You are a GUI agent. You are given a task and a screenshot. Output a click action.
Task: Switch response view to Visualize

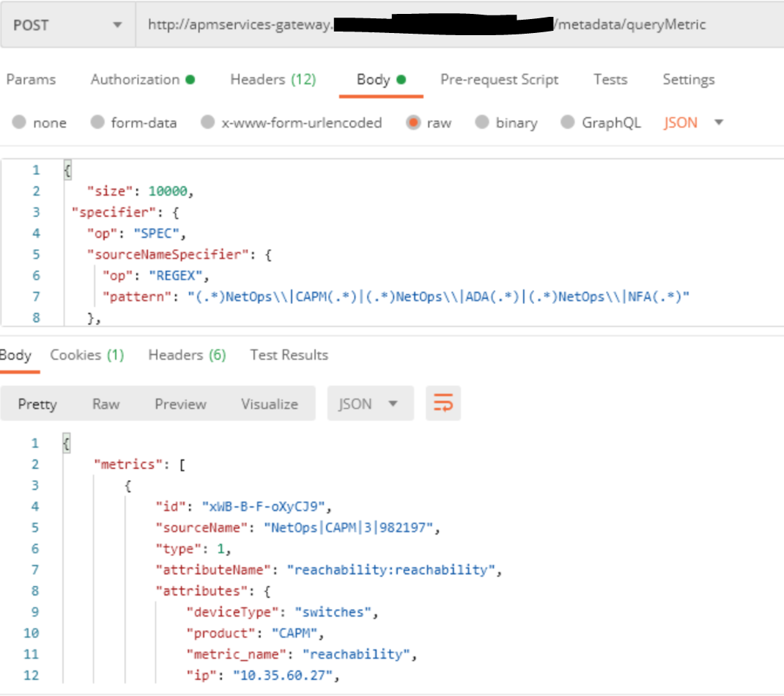click(x=270, y=404)
